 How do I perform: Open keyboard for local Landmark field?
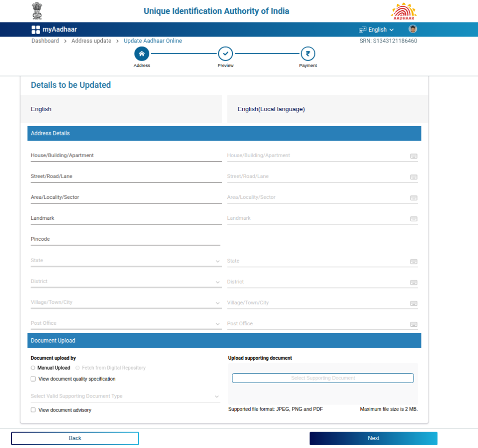coord(414,219)
